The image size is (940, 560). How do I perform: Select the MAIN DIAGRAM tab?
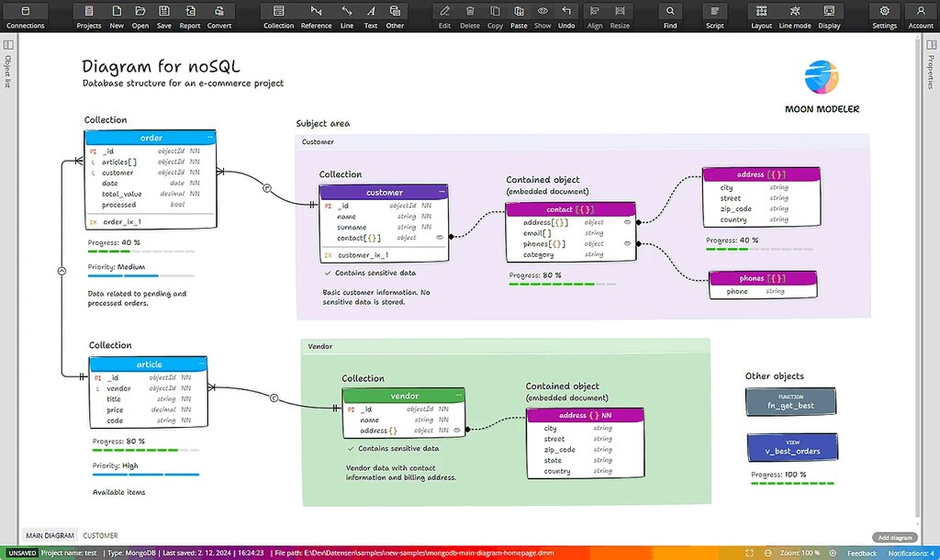[x=50, y=535]
